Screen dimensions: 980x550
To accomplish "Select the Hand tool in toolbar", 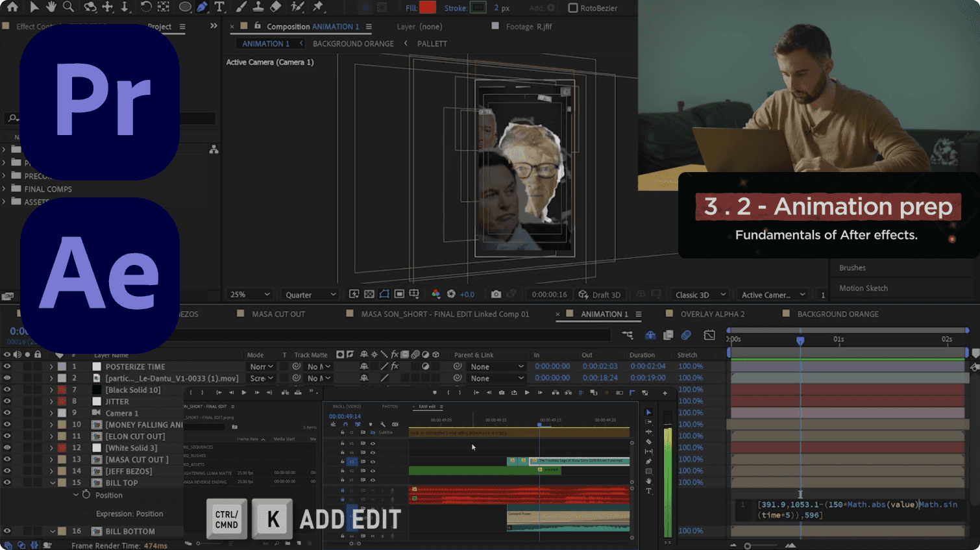I will [51, 7].
